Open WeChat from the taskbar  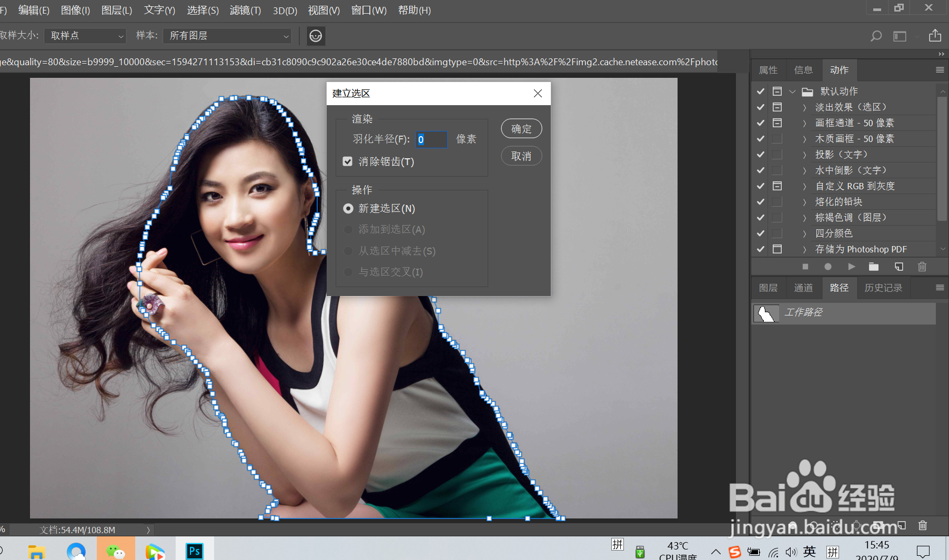116,551
